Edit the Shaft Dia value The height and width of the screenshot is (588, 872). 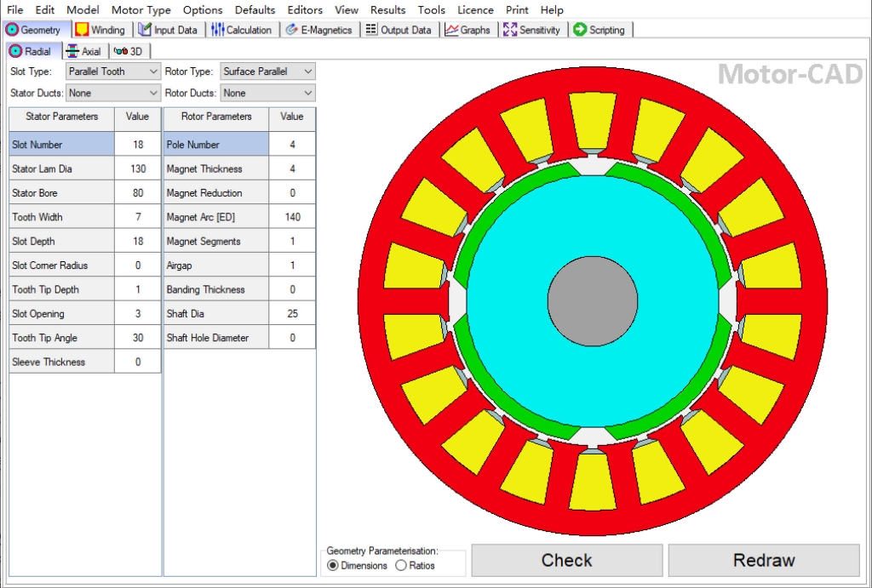[293, 313]
